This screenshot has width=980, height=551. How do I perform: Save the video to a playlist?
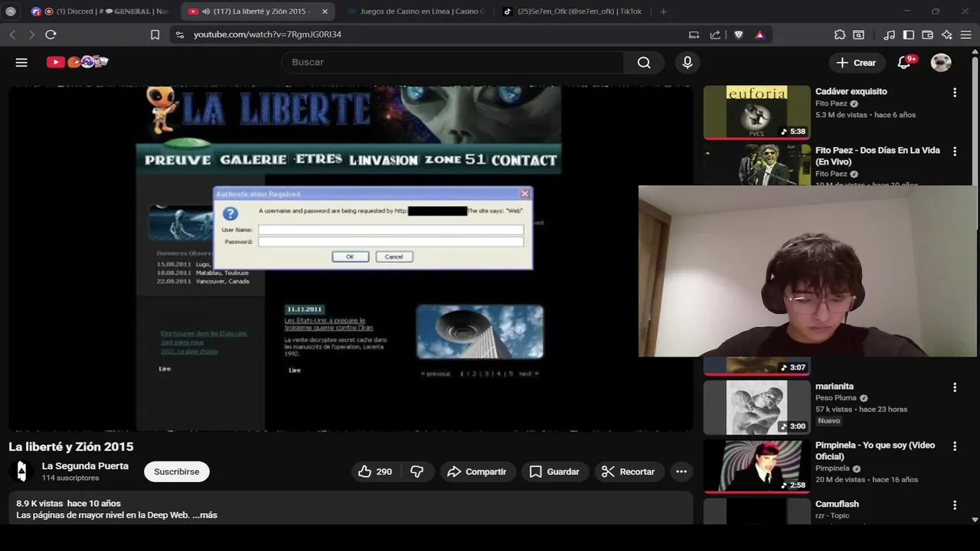coord(554,471)
